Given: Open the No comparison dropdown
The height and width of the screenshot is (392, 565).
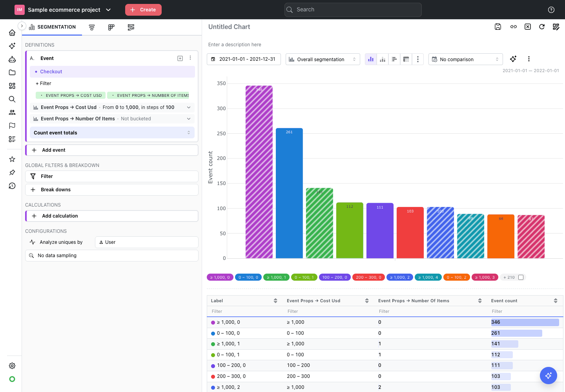Looking at the screenshot, I should 466,59.
